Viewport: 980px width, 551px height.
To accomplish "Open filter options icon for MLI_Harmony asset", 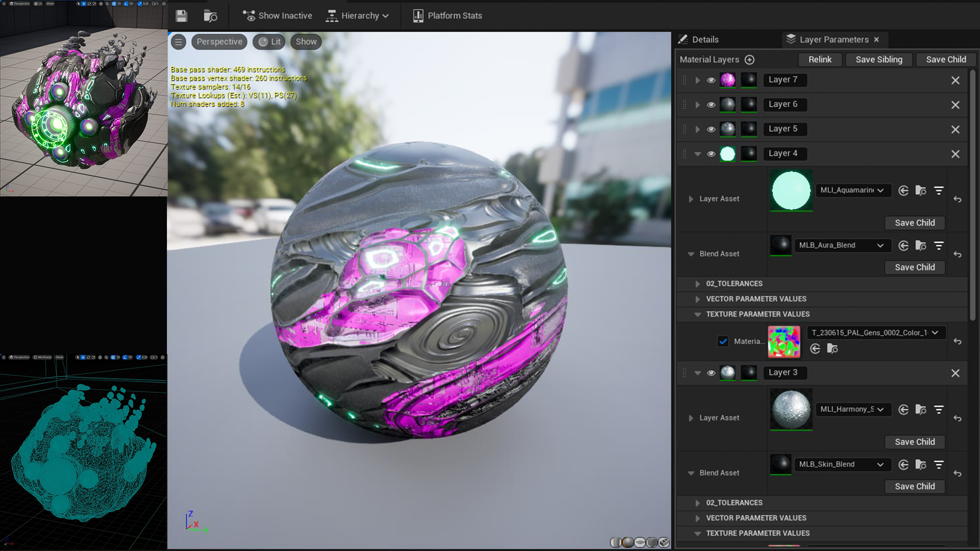I will click(938, 410).
